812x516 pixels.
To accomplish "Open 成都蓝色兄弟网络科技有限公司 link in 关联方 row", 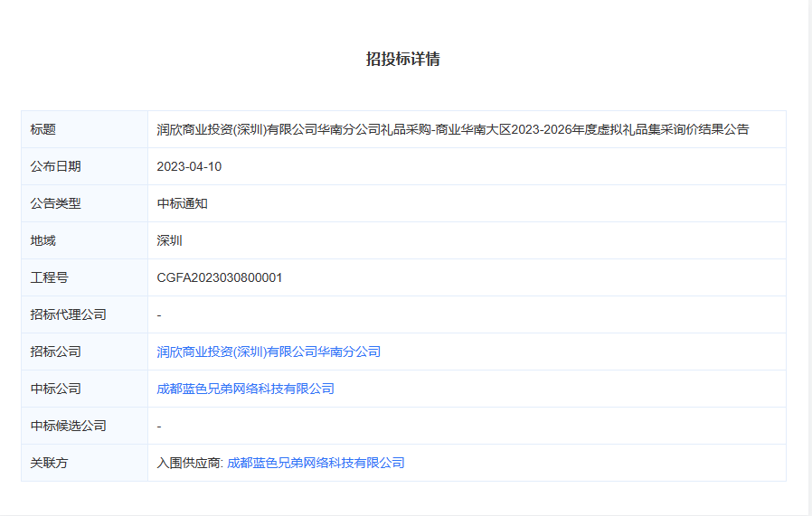I will pos(316,463).
